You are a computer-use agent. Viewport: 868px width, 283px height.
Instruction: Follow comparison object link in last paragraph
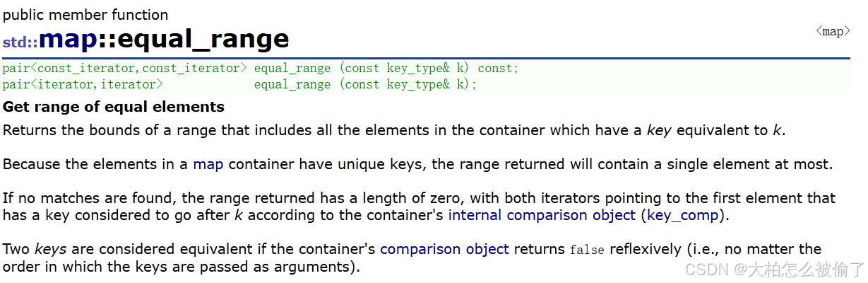(444, 249)
